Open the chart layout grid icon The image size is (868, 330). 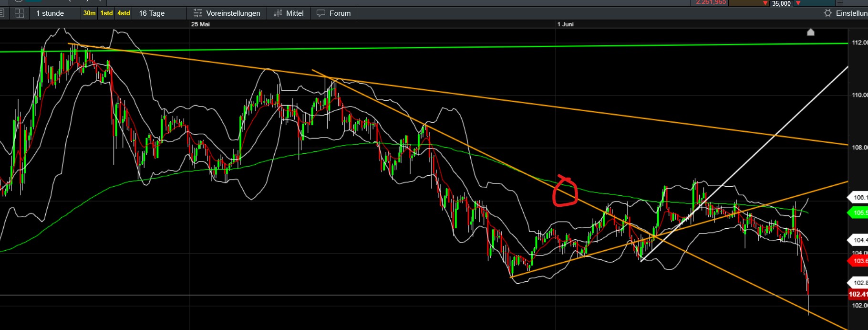point(19,13)
